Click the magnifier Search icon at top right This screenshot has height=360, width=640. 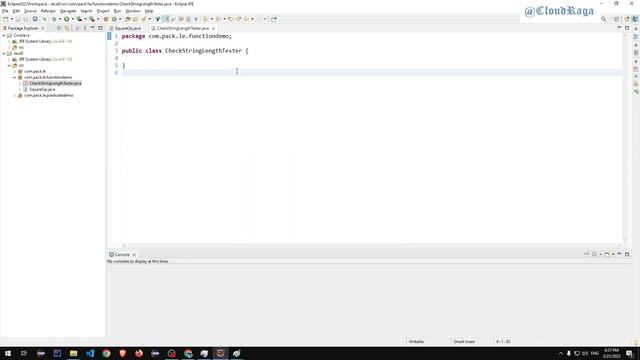(x=604, y=19)
